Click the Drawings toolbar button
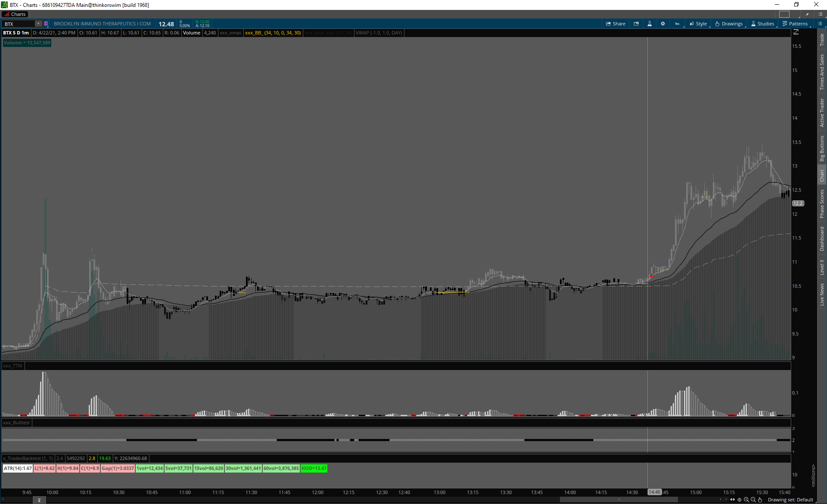The image size is (827, 504). (x=729, y=24)
